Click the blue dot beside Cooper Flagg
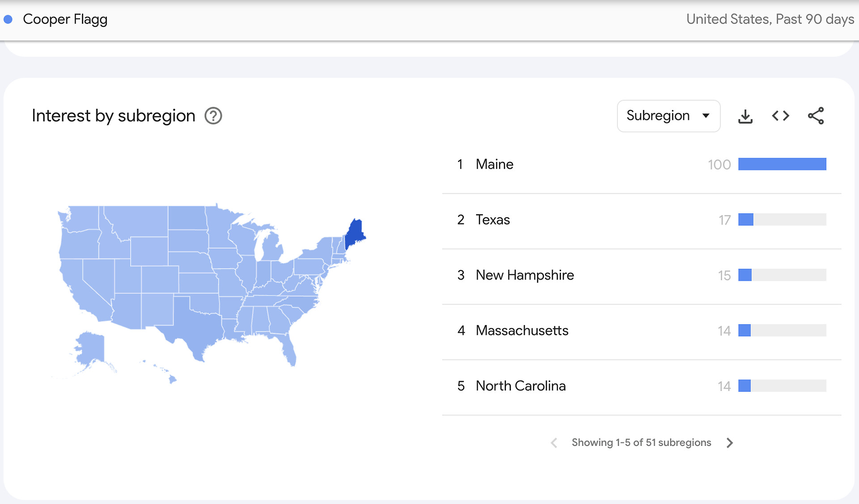This screenshot has width=859, height=504. point(8,20)
